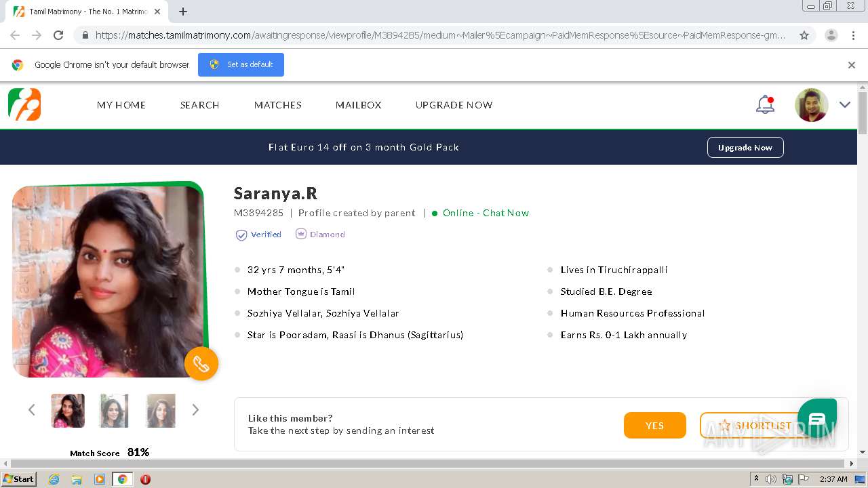This screenshot has height=488, width=868.
Task: Open a new browser tab
Action: (x=182, y=12)
